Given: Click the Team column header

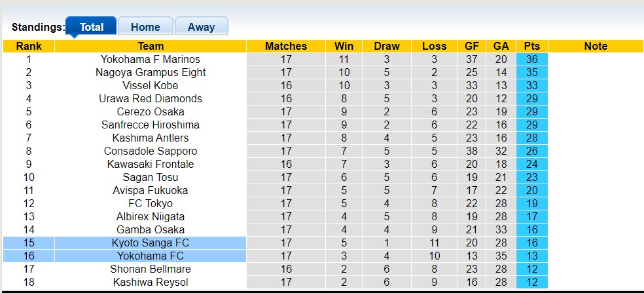Looking at the screenshot, I should tap(151, 46).
